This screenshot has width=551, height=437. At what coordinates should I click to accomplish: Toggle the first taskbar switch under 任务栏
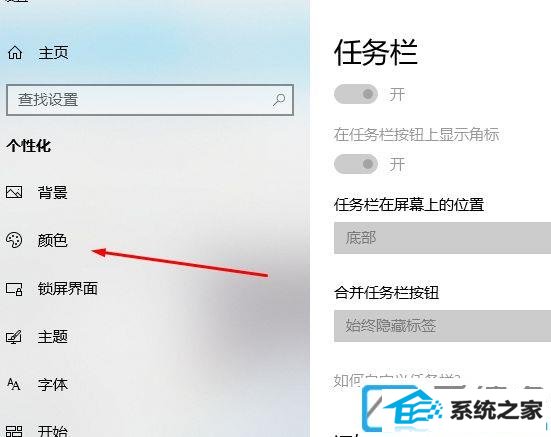tap(356, 94)
